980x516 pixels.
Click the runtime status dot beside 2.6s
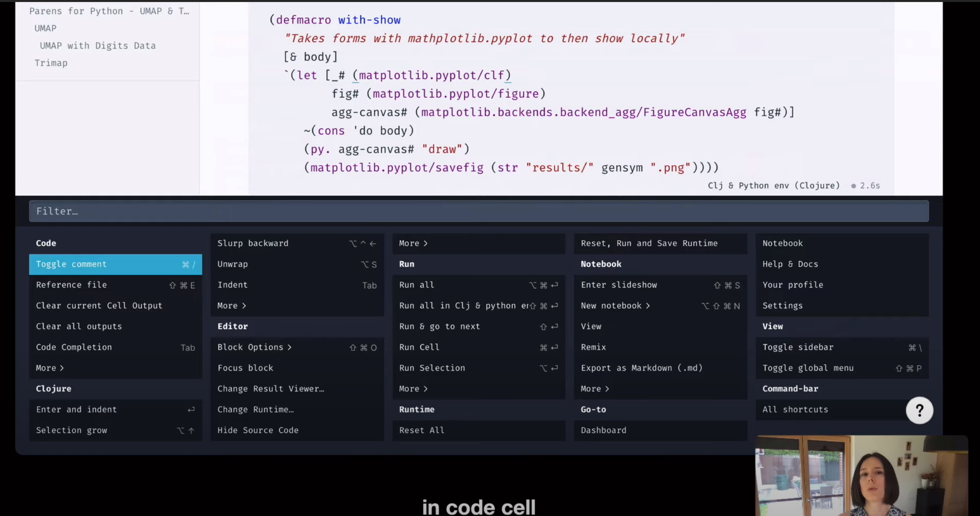coord(853,186)
